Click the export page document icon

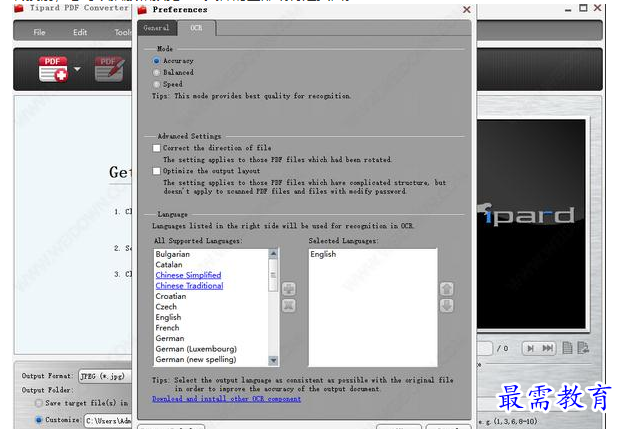(583, 348)
